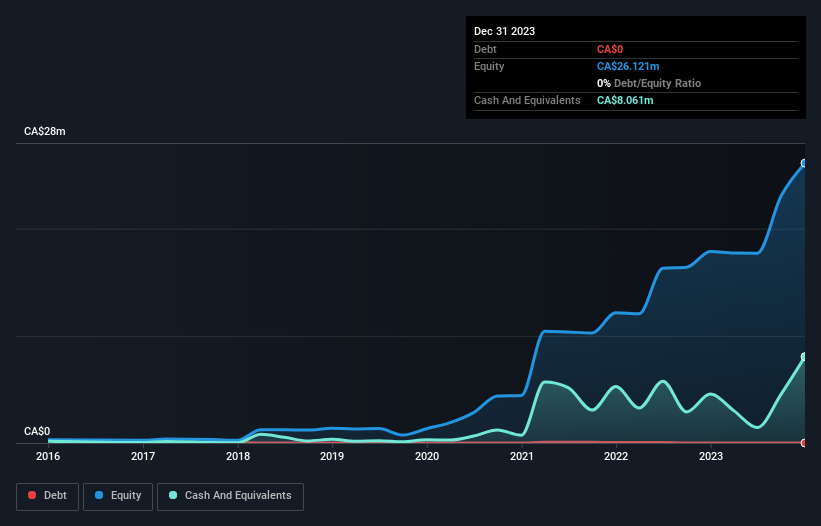Screen dimensions: 821x526
Task: Click the teal Cash legend dot
Action: point(173,495)
